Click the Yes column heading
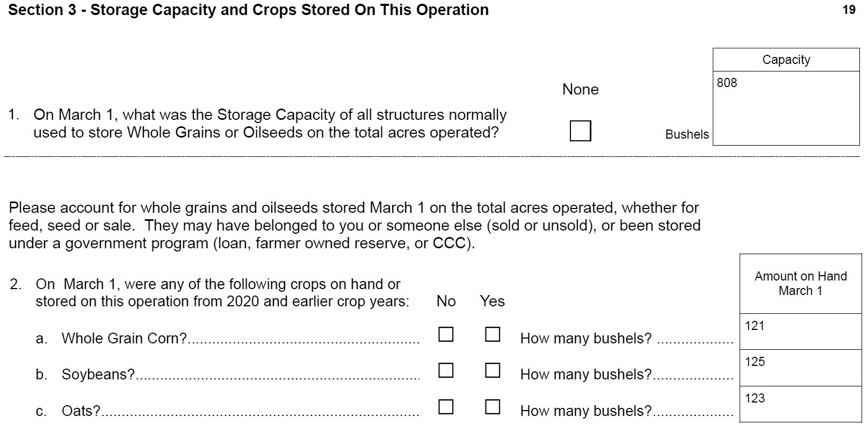This screenshot has width=868, height=424. tap(492, 301)
